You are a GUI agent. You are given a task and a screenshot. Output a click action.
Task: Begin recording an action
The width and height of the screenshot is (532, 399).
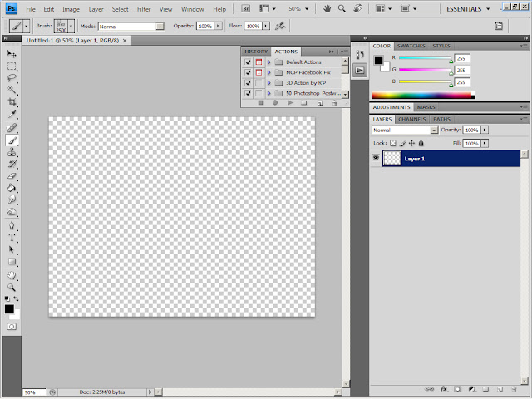click(x=275, y=102)
